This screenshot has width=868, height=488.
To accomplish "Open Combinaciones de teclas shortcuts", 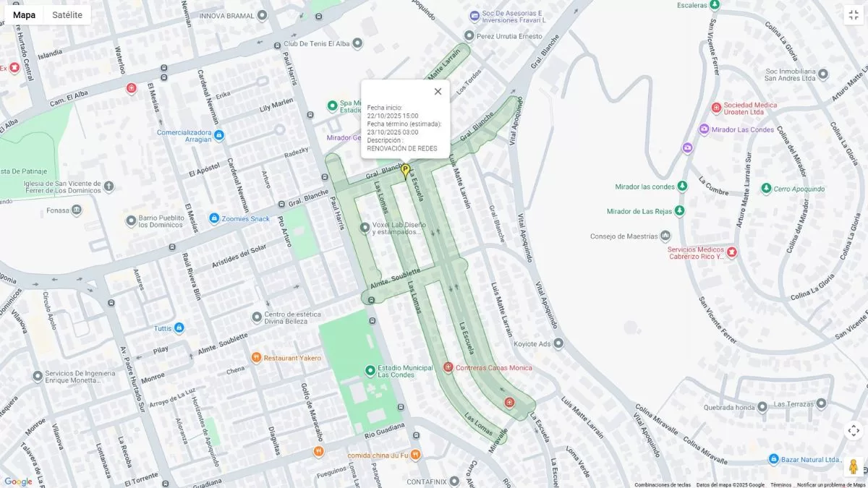I will pyautogui.click(x=663, y=484).
